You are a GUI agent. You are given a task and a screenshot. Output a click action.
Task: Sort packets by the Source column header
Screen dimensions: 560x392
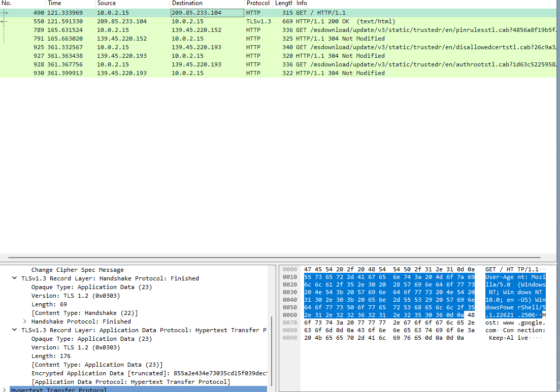click(133, 3)
